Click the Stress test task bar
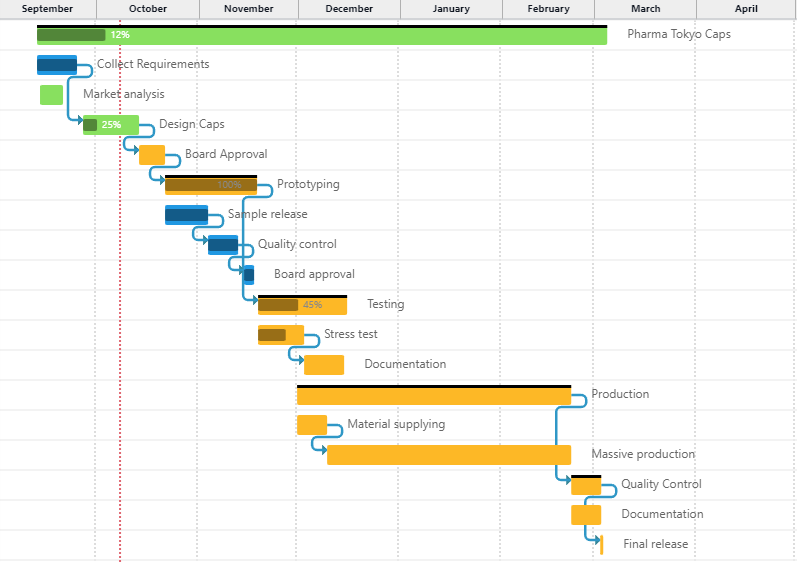This screenshot has width=797, height=562. 281,335
